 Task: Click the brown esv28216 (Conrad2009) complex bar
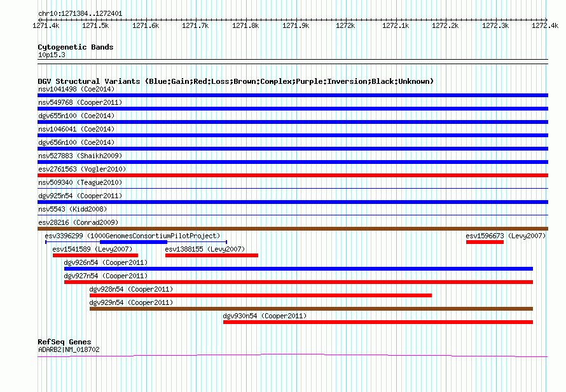293,229
